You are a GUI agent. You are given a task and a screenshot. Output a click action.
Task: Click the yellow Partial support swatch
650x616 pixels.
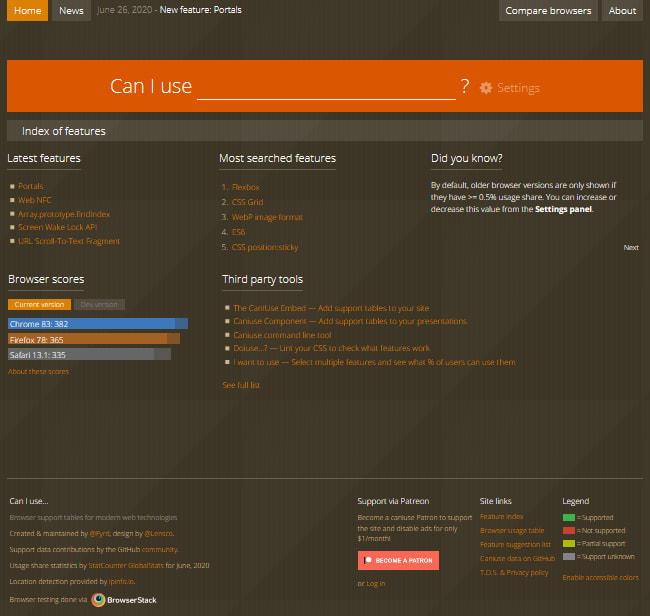tap(569, 543)
